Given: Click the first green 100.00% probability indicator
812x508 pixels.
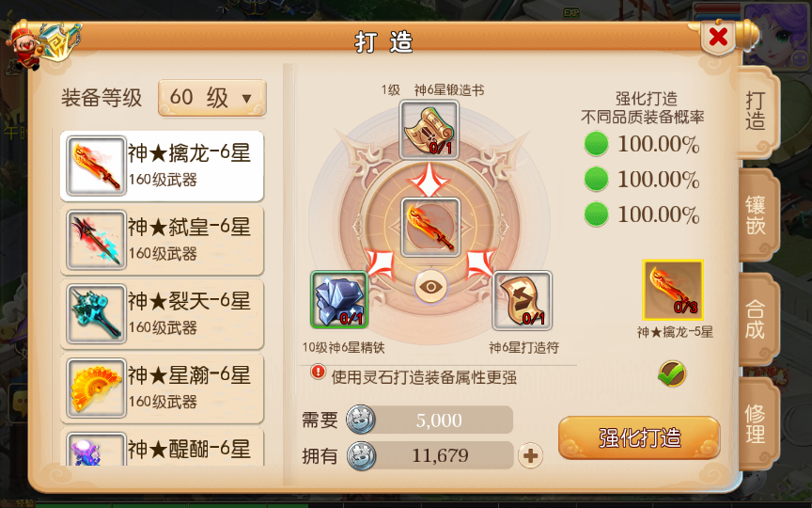Looking at the screenshot, I should (x=596, y=144).
